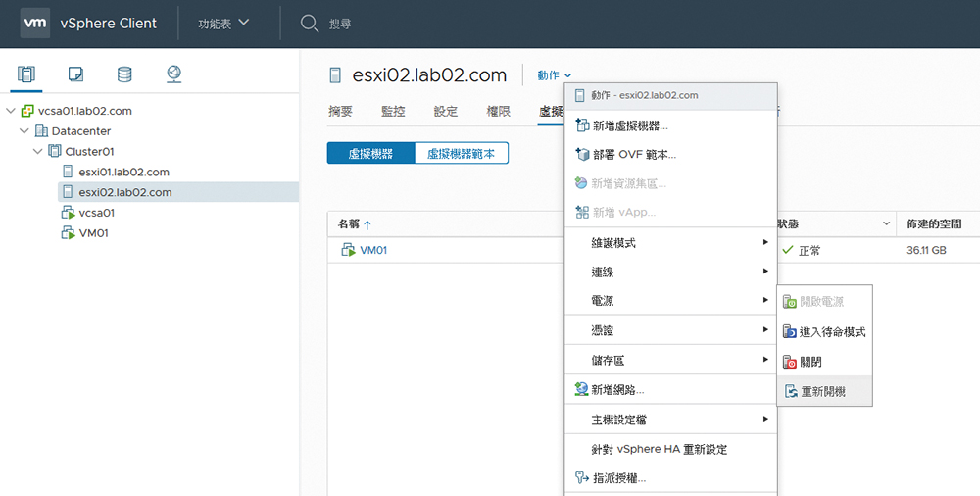
Task: Click the 重新開機 reboot icon
Action: pos(791,391)
